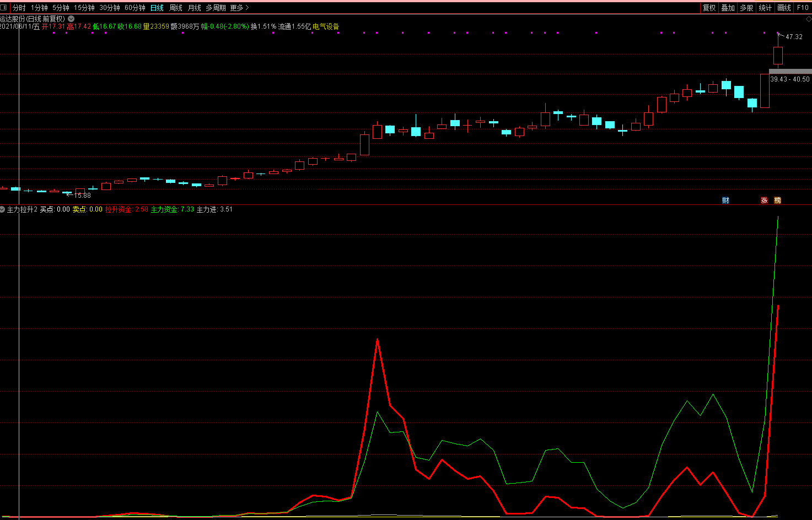
Task: Open the 多周期 multi-period view
Action: [216, 8]
